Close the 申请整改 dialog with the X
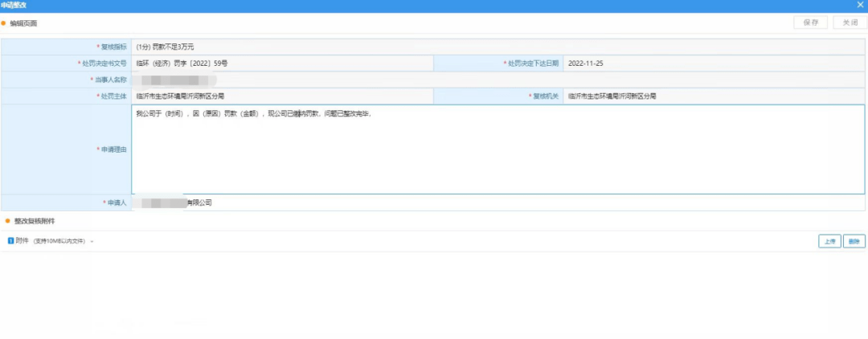Image resolution: width=868 pixels, height=339 pixels. 861,5
